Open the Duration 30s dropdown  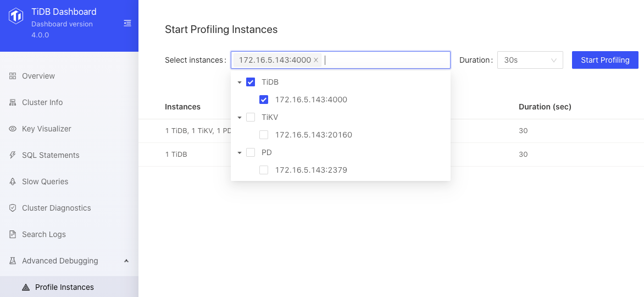530,60
